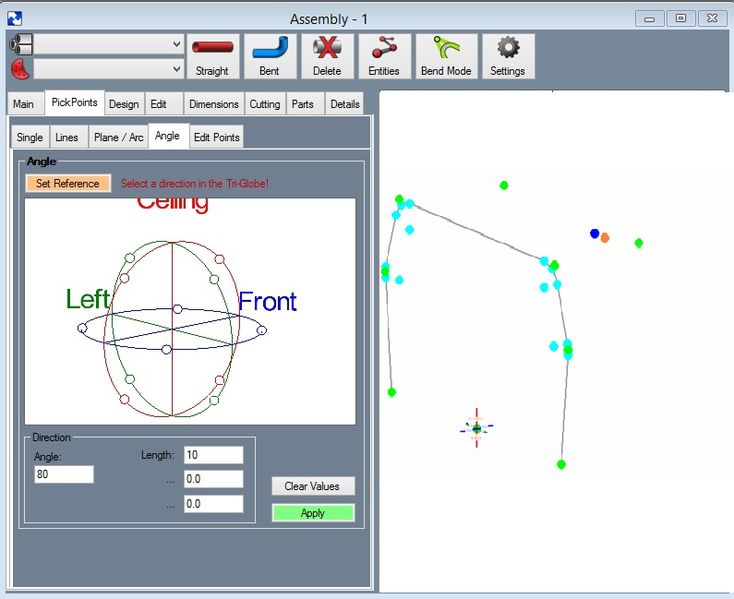Select the Lines sub-tab

pos(67,137)
